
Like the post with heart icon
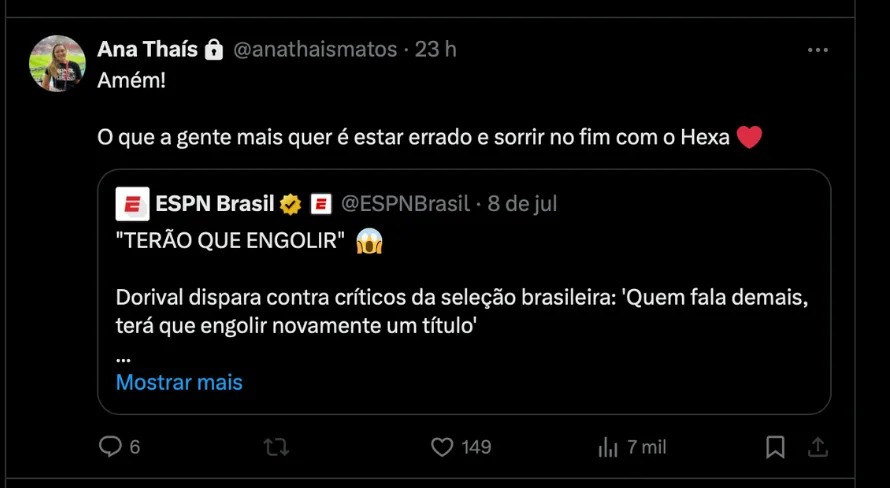point(442,447)
